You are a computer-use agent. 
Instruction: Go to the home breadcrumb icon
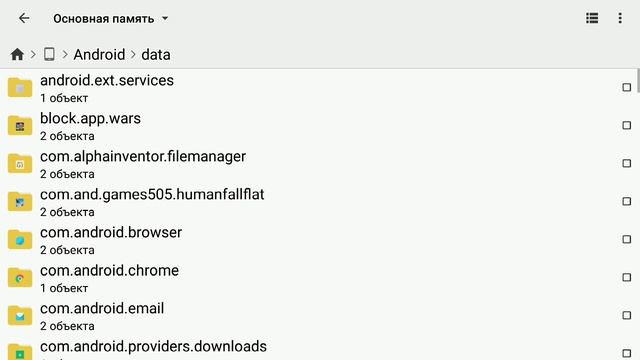17,54
